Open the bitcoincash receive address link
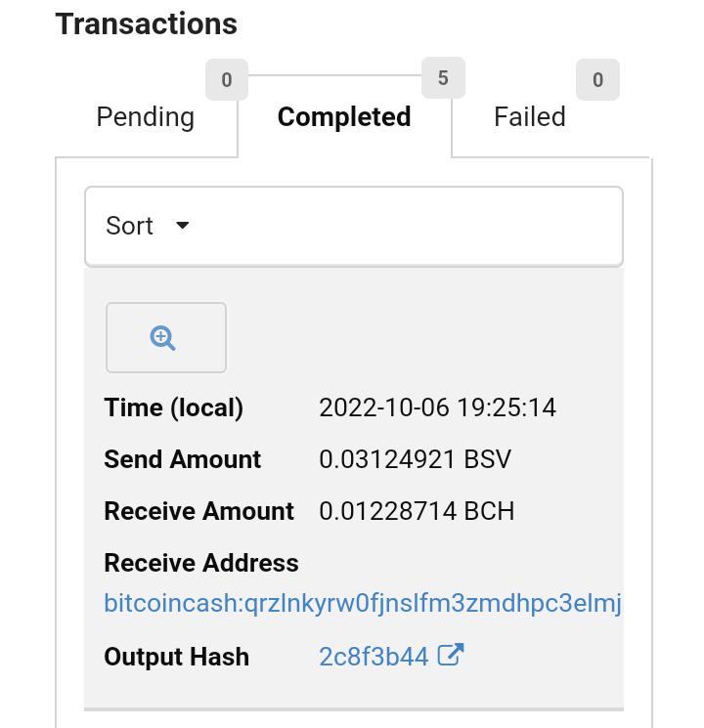This screenshot has height=728, width=704. (363, 604)
